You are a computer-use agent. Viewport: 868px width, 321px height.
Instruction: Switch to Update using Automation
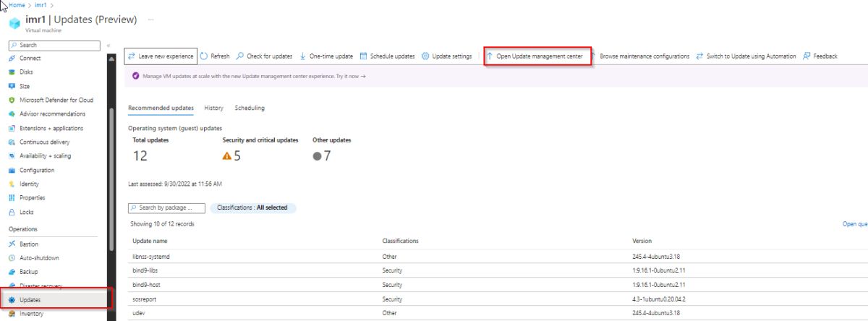(x=746, y=56)
